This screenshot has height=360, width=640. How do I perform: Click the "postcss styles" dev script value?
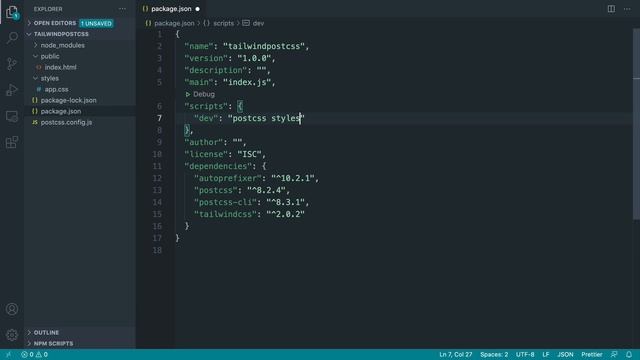266,118
